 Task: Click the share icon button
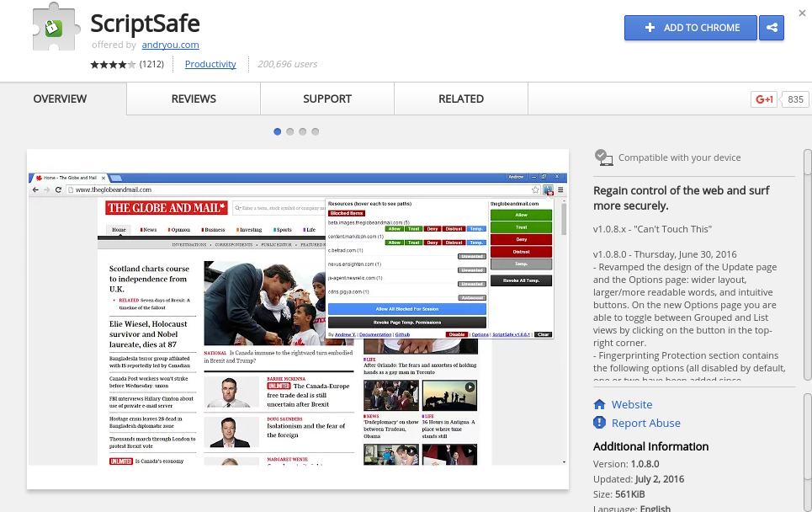pyautogui.click(x=772, y=28)
